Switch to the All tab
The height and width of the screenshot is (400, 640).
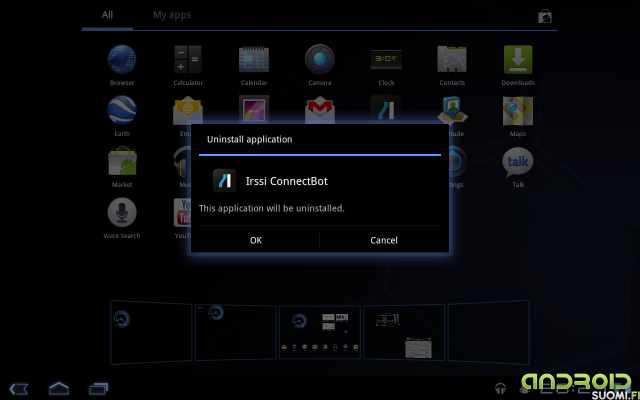tap(107, 15)
